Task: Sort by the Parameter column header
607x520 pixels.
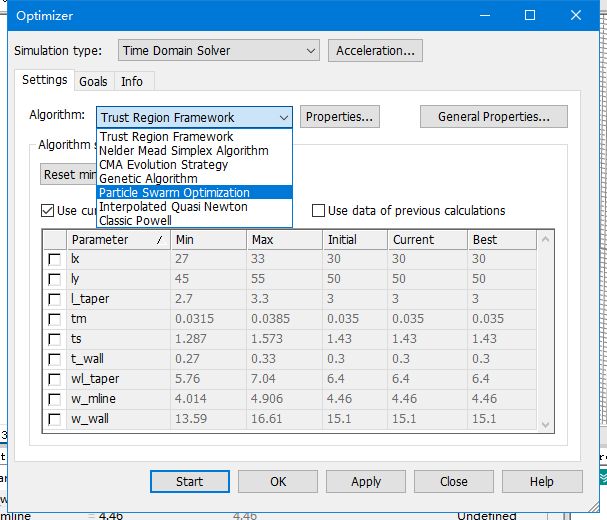Action: [x=118, y=240]
